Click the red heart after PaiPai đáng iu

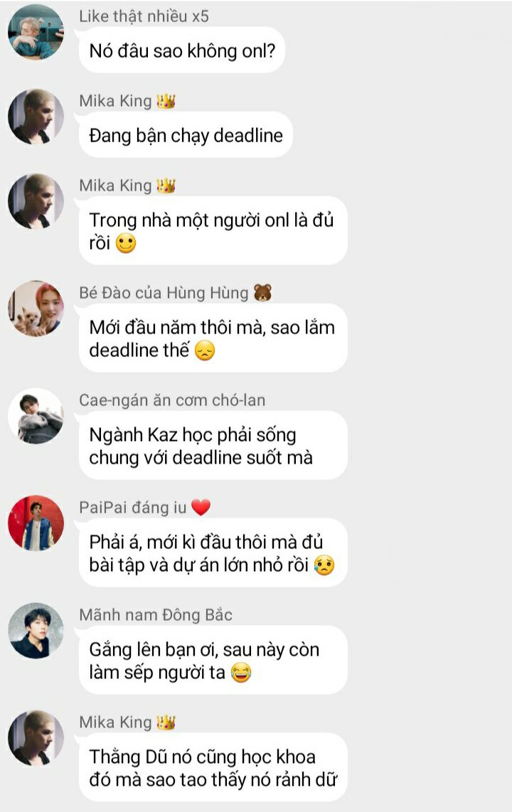201,508
